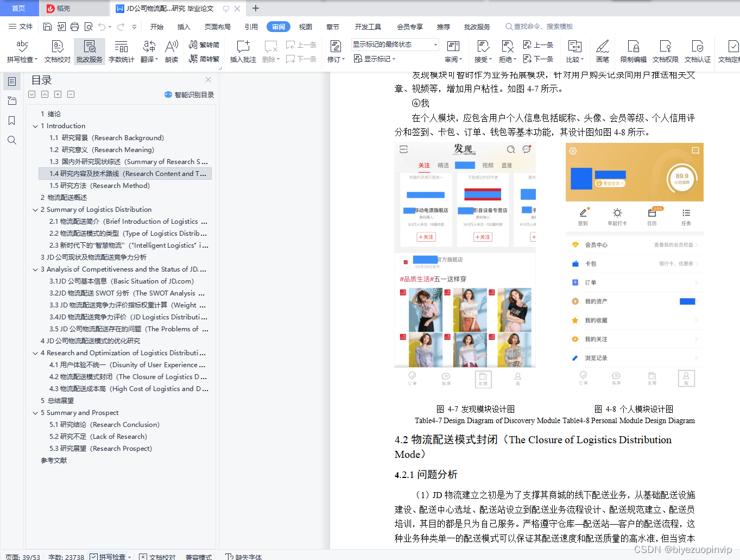
Task: Click the 翻译 translate icon
Action: coord(149,47)
